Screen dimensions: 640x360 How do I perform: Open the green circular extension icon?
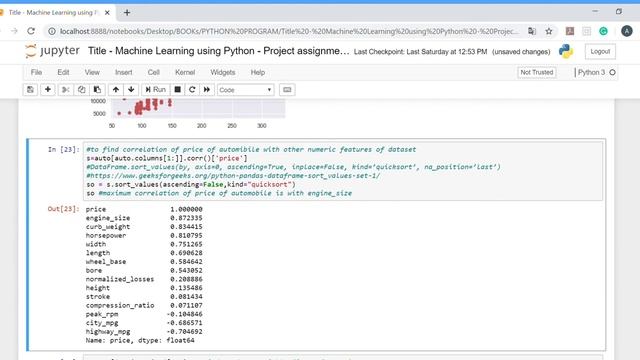pyautogui.click(x=603, y=31)
